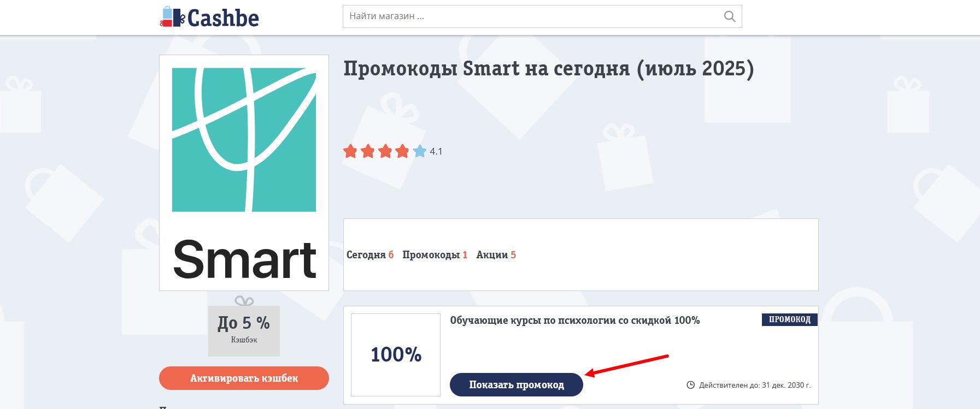Click the second red rating star
The width and height of the screenshot is (980, 409).
click(x=368, y=151)
